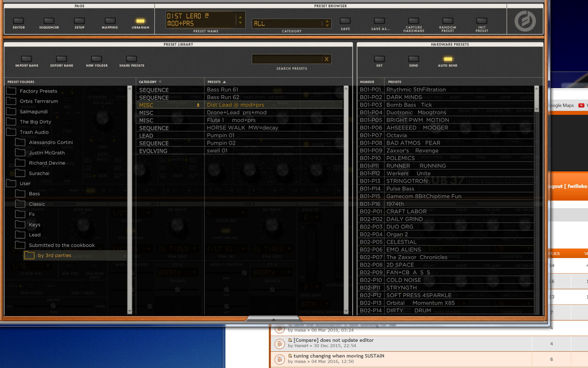Enable the Auto Send toggle
Viewport: 588px width, 368px height.
click(447, 59)
